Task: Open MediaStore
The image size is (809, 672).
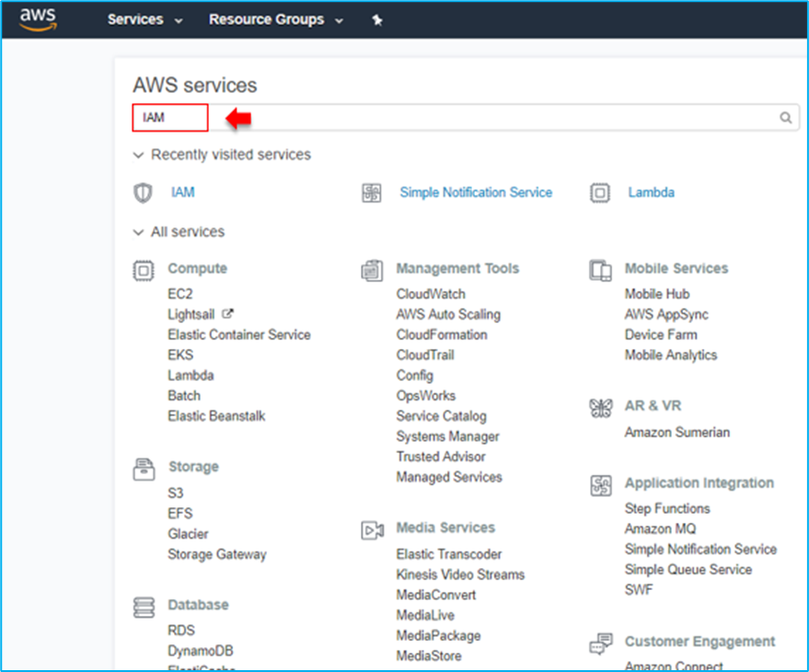Action: click(429, 656)
